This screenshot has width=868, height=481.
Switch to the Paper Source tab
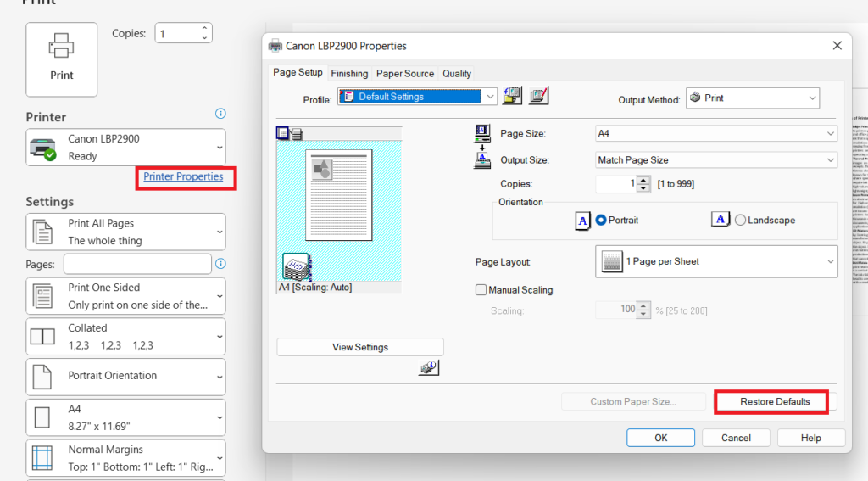(x=405, y=74)
